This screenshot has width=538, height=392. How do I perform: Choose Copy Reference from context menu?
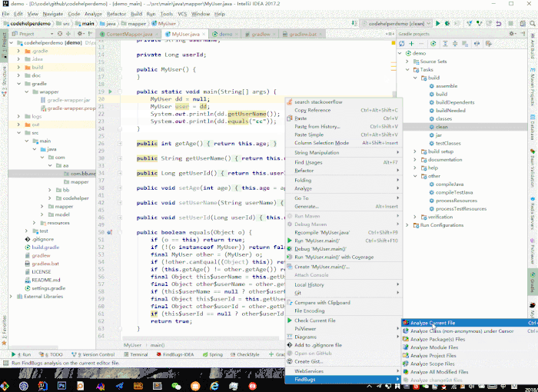[312, 110]
